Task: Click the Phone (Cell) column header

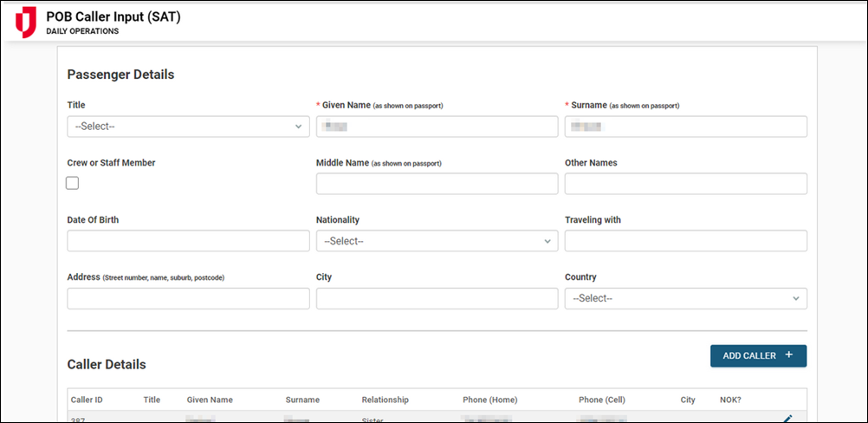Action: (606, 400)
